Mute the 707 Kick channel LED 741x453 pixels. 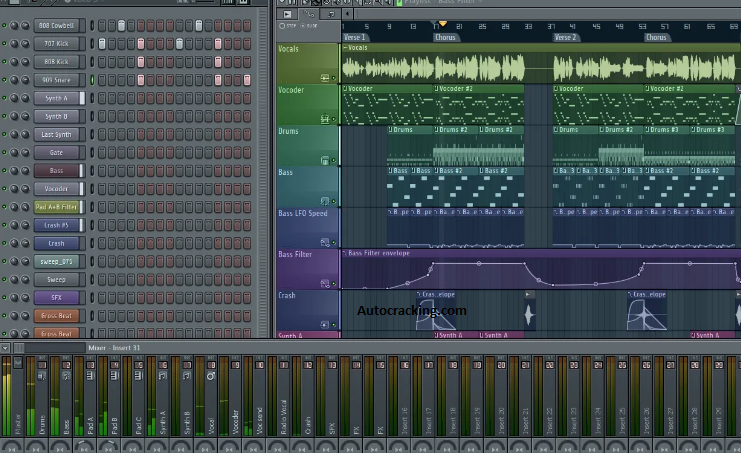tap(4, 43)
